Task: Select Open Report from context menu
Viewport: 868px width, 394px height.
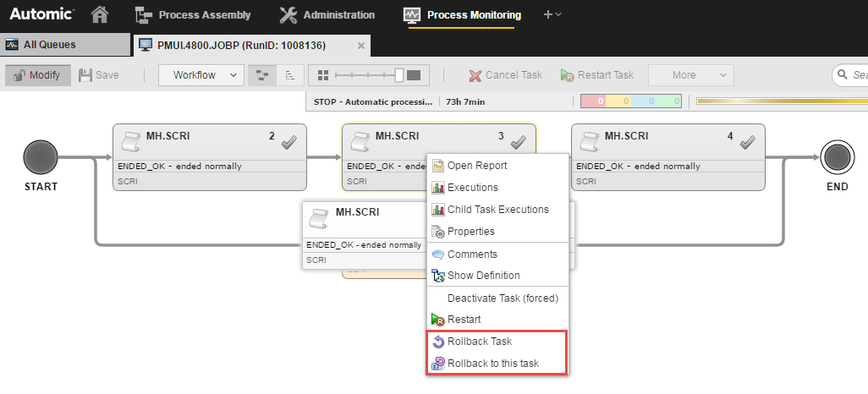Action: tap(476, 166)
